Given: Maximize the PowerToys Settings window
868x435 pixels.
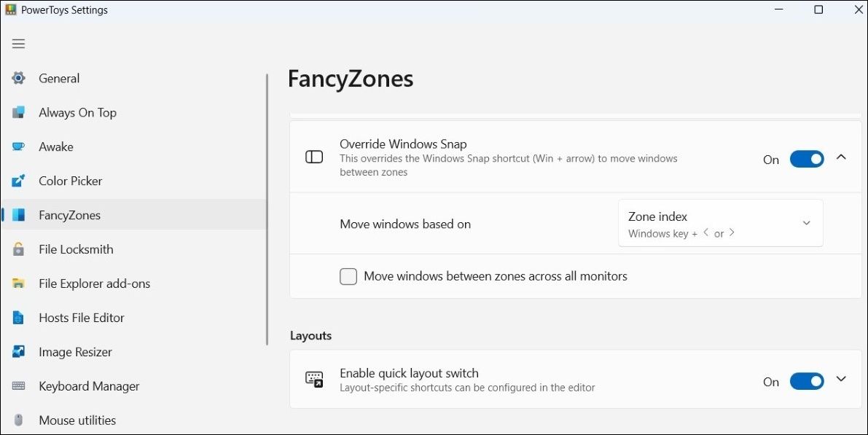Looking at the screenshot, I should 819,9.
